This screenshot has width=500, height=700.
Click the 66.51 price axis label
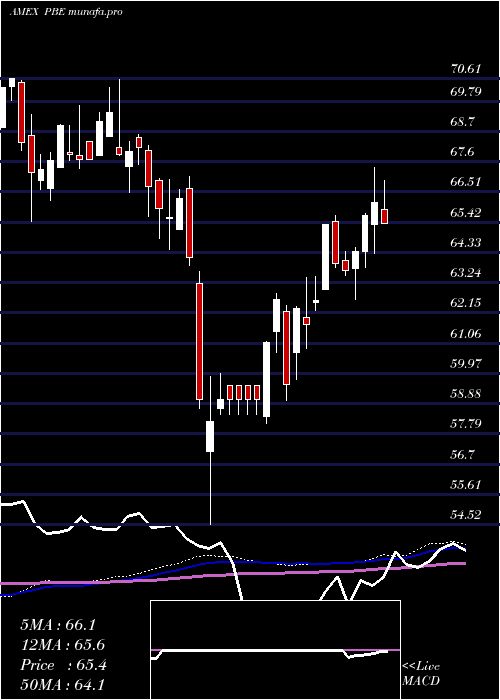point(467,182)
